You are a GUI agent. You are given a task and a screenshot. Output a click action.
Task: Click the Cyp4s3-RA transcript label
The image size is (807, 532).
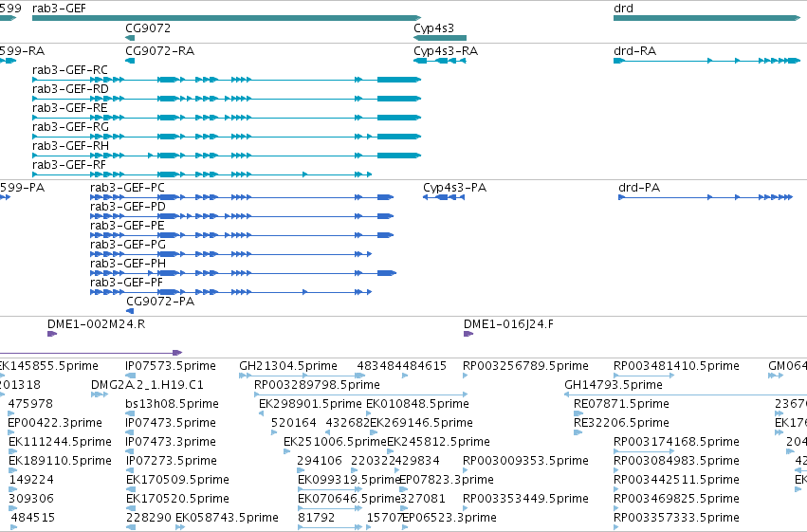tap(446, 51)
